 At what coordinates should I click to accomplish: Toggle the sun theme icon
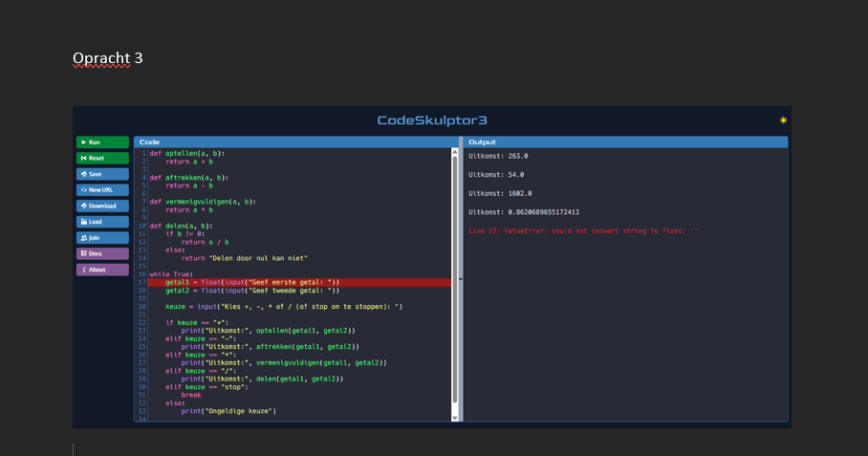(783, 120)
